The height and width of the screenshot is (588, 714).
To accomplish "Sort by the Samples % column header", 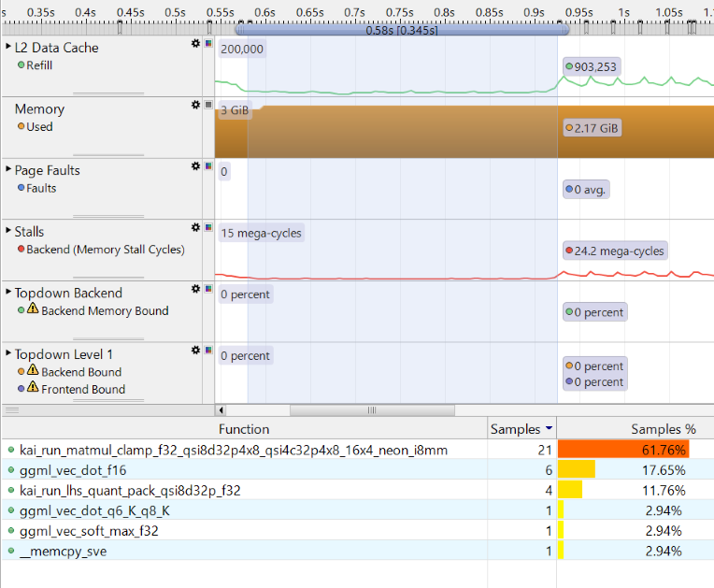I will [x=635, y=429].
